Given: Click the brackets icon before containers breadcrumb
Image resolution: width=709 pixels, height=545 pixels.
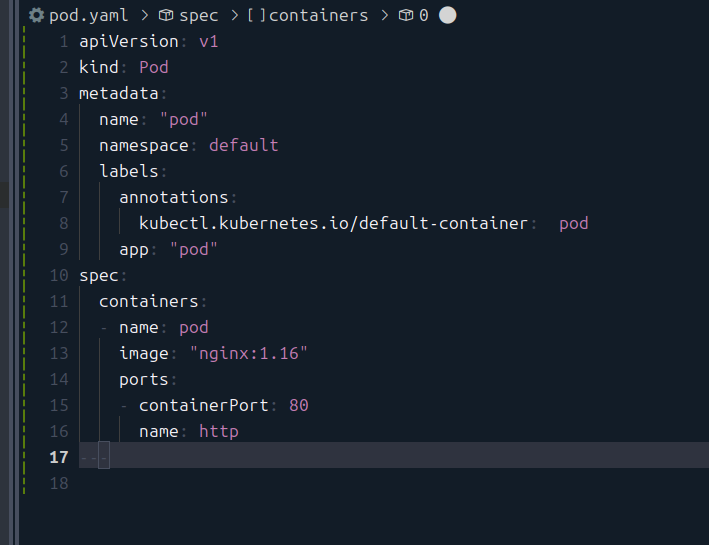Looking at the screenshot, I should click(x=255, y=16).
